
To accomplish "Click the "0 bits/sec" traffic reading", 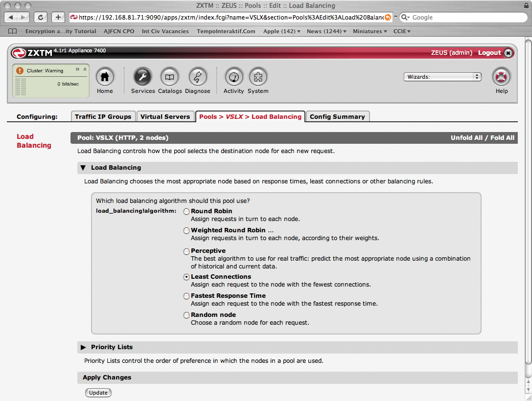I will [x=68, y=84].
